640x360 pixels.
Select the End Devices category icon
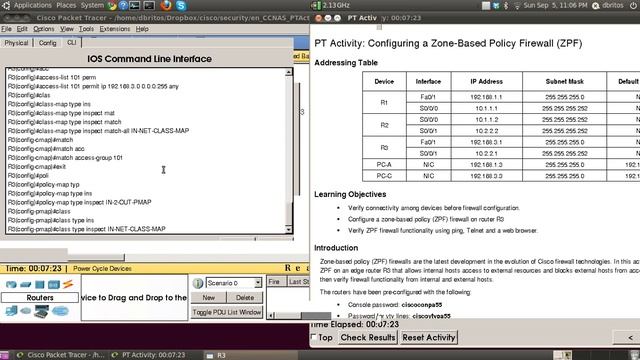[x=11, y=311]
